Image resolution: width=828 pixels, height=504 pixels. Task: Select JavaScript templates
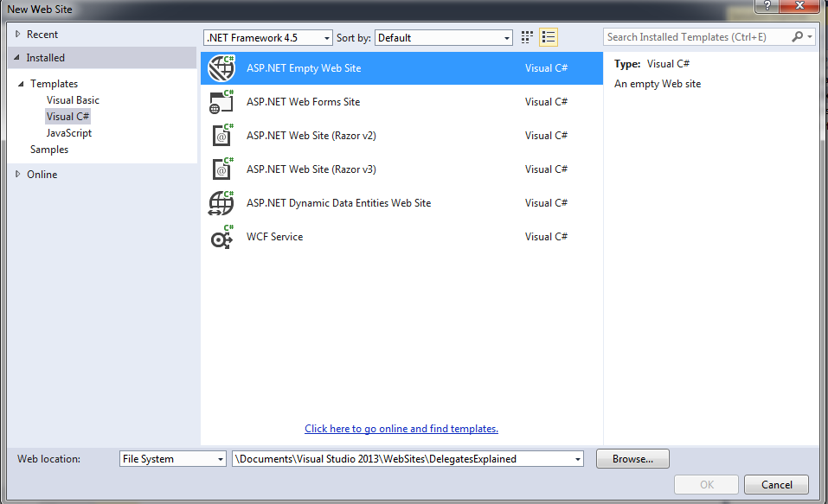pyautogui.click(x=68, y=133)
